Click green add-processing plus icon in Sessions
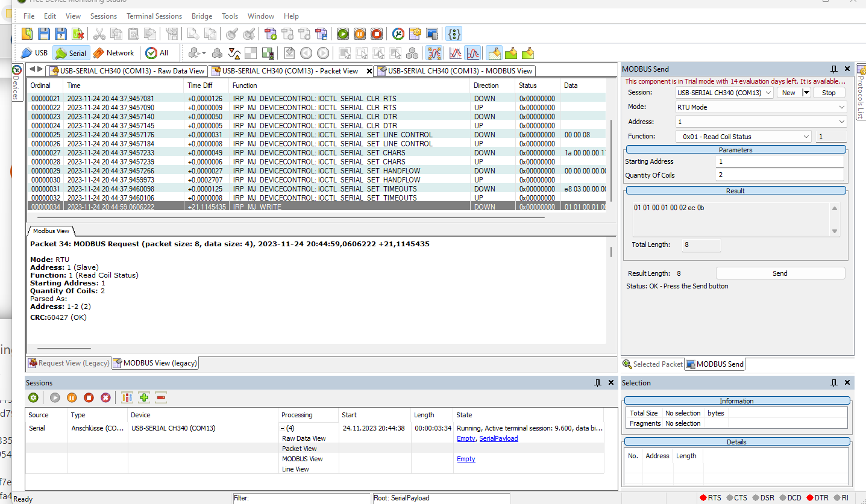This screenshot has width=866, height=504. coord(144,397)
